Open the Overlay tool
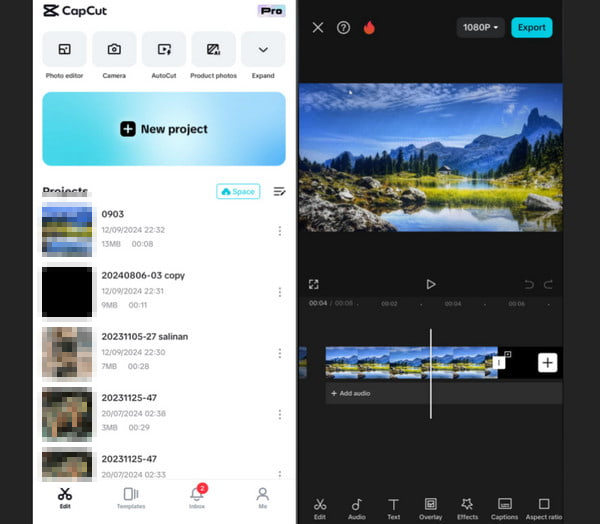Viewport: 600px width, 524px height. [x=430, y=509]
